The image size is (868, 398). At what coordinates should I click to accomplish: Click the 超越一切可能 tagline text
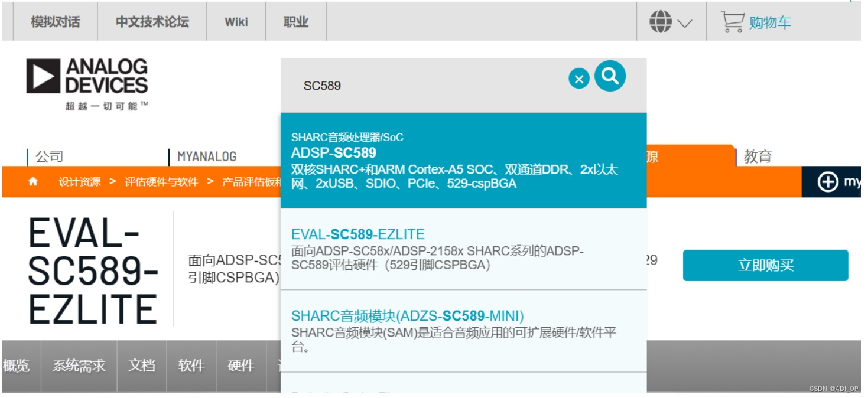(x=106, y=106)
